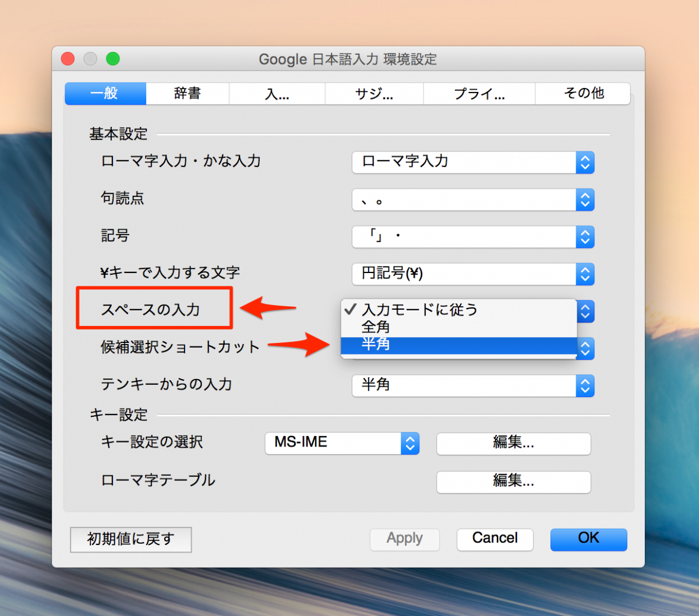Image resolution: width=699 pixels, height=616 pixels.
Task: Select the 一般 tab
Action: [x=105, y=94]
